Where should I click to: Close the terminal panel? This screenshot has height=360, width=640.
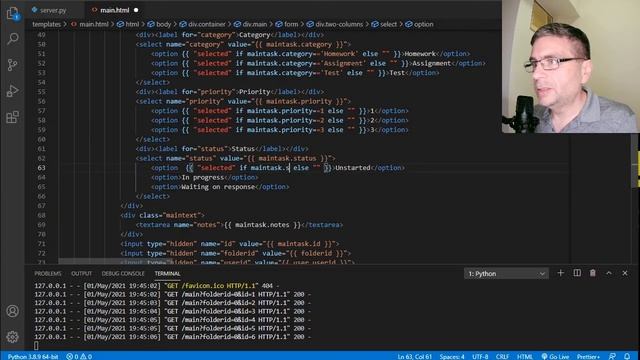tap(625, 273)
